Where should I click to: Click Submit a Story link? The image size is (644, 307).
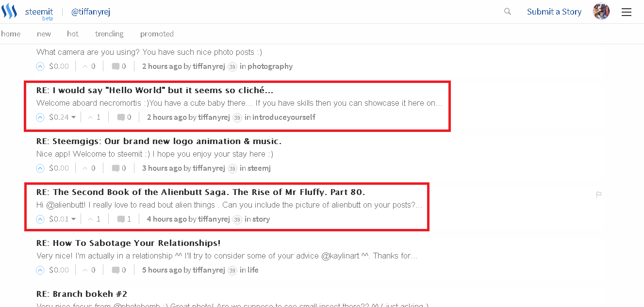coord(554,12)
